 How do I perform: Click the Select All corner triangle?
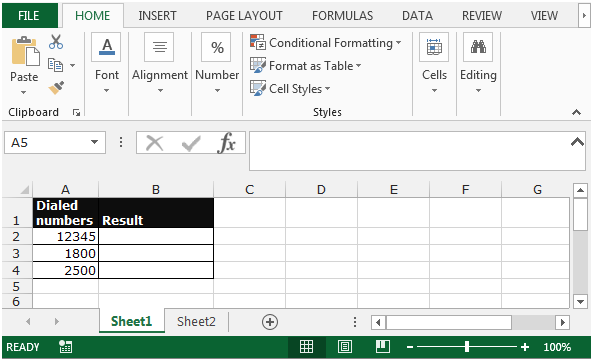25,189
